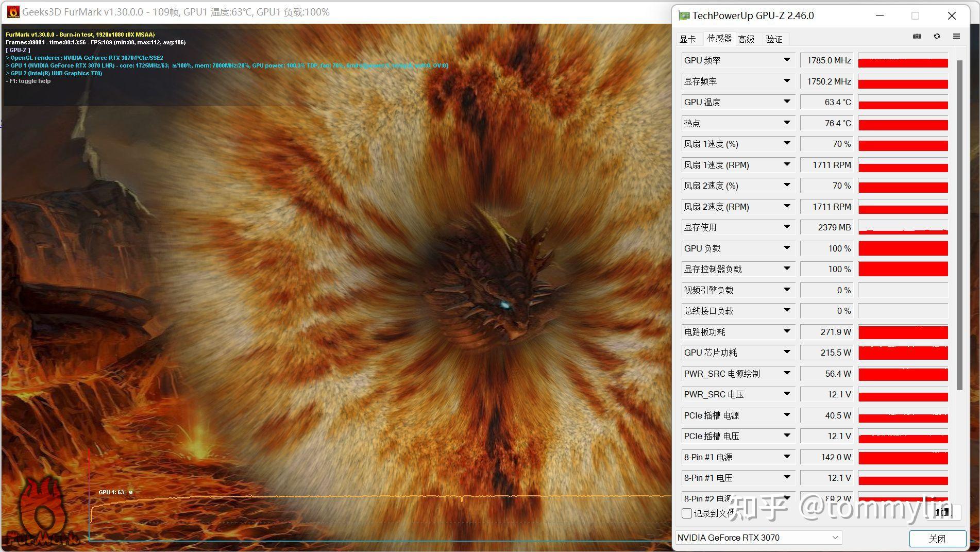Expand the 8-Pin #1 电源 dropdown
980x552 pixels.
(787, 457)
